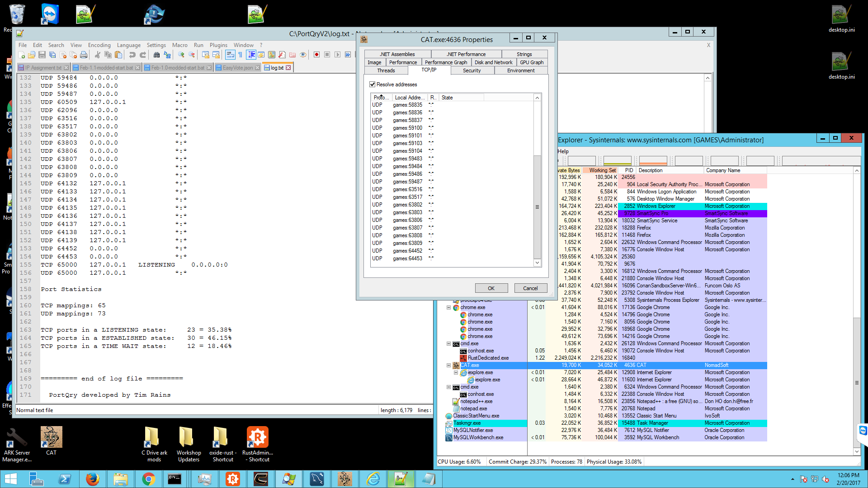Viewport: 868px width, 488px height.
Task: Run the recorded macro
Action: tap(338, 55)
